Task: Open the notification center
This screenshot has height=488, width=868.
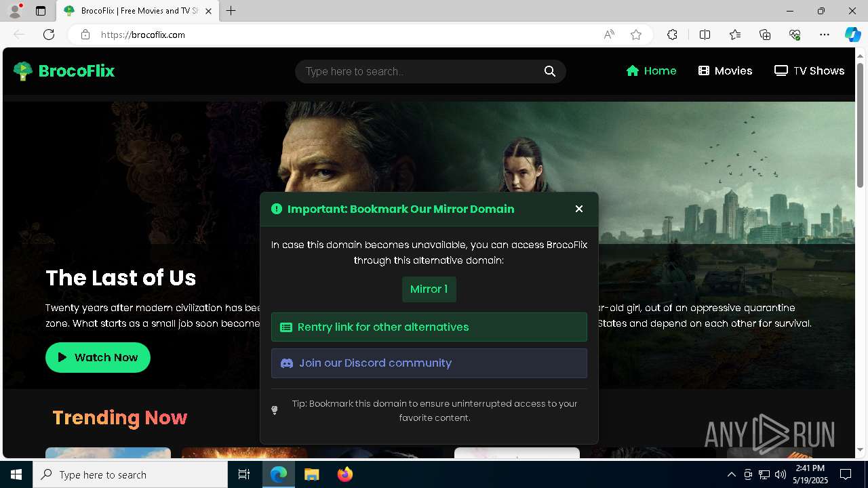Action: 846,474
